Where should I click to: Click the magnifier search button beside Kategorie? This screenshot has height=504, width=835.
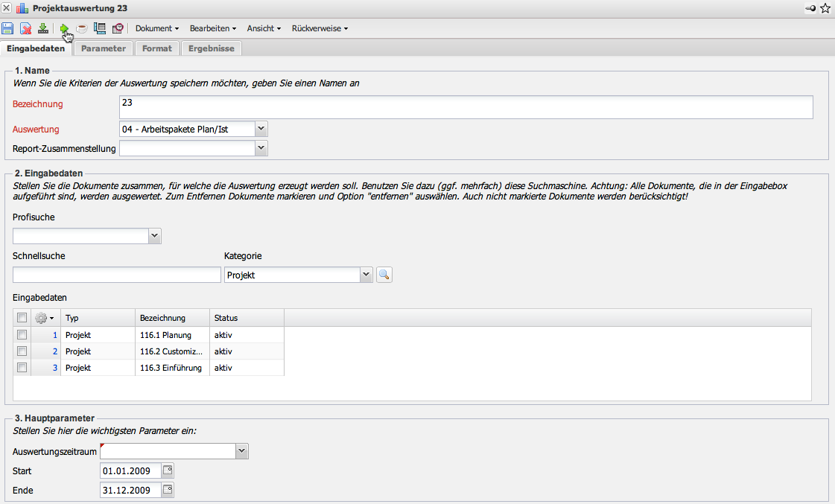[384, 275]
